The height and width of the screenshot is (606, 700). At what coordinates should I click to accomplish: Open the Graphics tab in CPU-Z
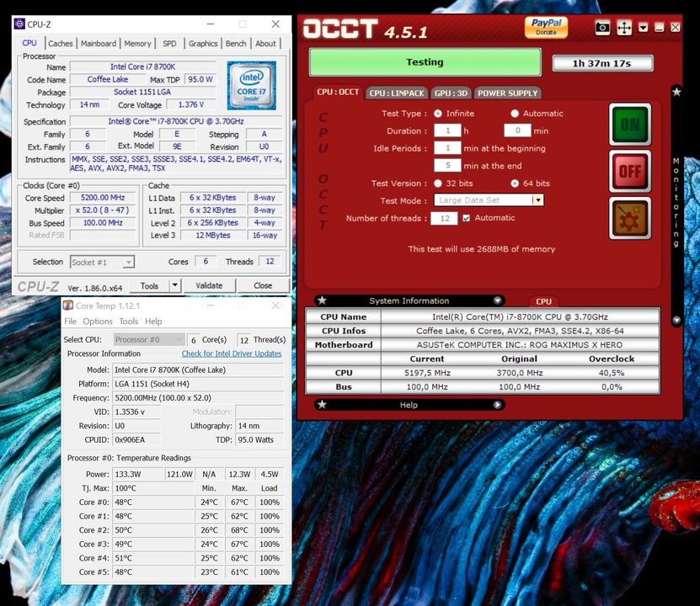(x=203, y=43)
